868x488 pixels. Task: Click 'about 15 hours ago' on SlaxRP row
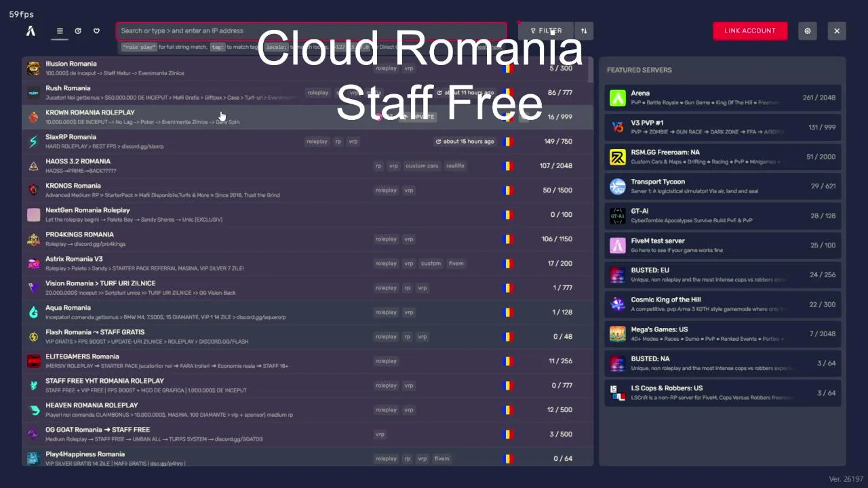coord(465,141)
